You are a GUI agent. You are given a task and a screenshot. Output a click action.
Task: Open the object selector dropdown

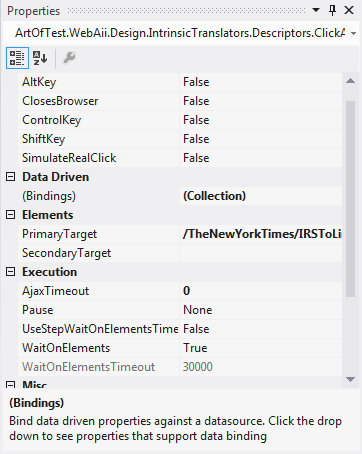pyautogui.click(x=353, y=33)
